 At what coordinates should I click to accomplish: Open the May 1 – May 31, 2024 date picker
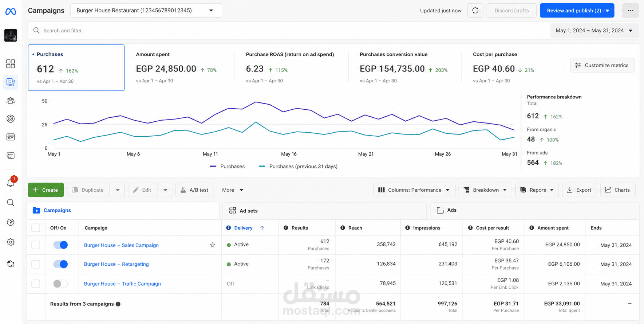[x=594, y=31]
